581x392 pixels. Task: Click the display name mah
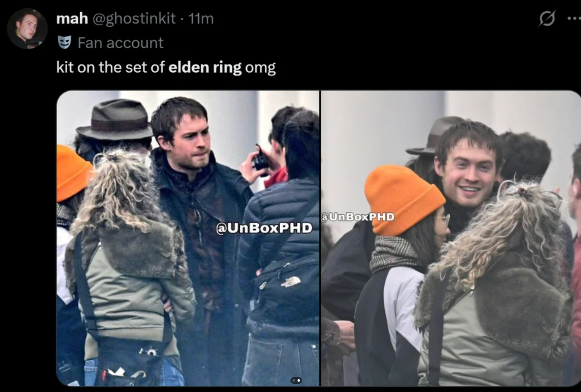pyautogui.click(x=72, y=18)
